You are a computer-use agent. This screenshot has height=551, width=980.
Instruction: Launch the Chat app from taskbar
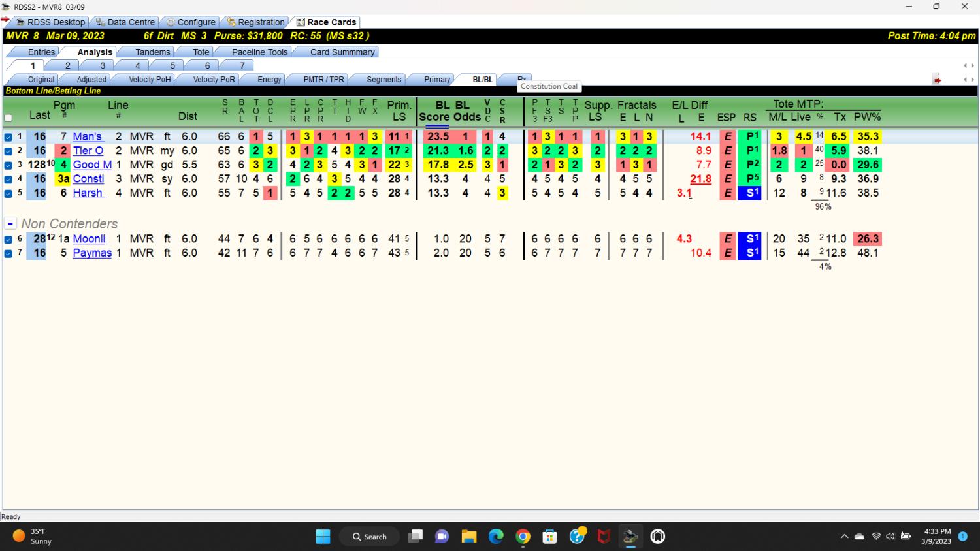click(442, 537)
